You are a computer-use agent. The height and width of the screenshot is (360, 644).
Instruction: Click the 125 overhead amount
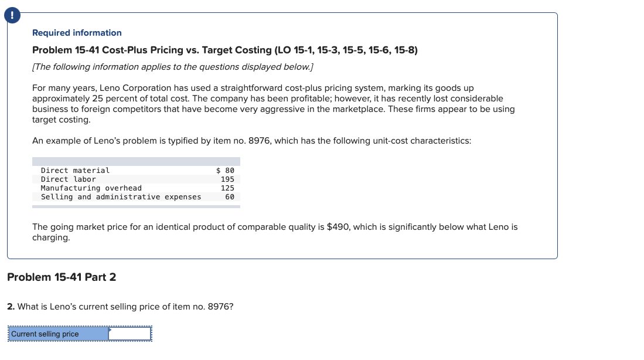pos(228,188)
